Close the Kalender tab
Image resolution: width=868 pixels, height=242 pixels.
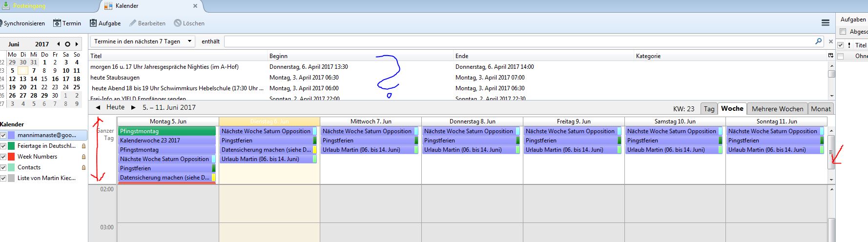tap(195, 6)
